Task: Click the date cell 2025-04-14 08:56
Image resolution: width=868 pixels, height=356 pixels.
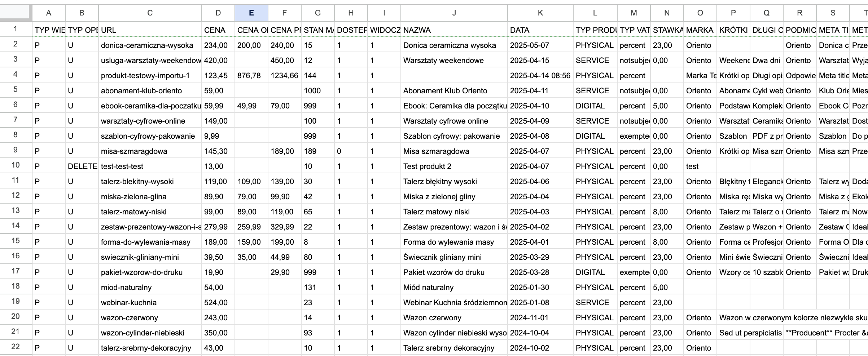Action: click(x=540, y=76)
